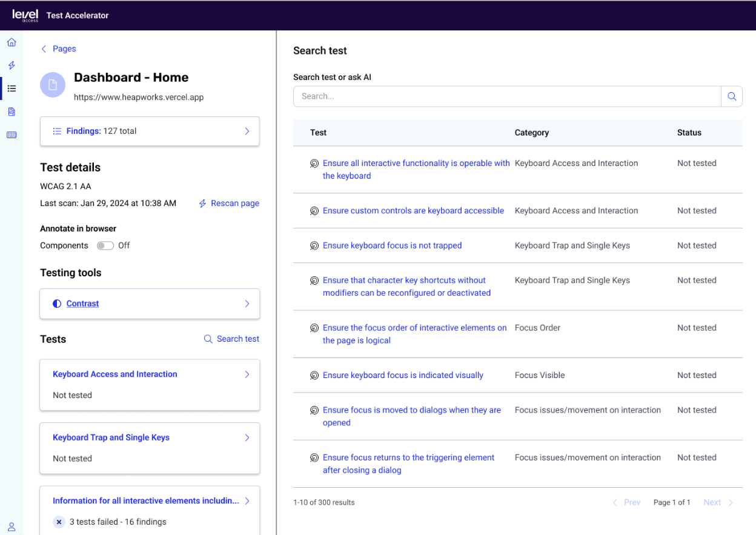This screenshot has width=756, height=535.
Task: Click icon beside 'Ensure custom controls' test
Action: point(314,211)
